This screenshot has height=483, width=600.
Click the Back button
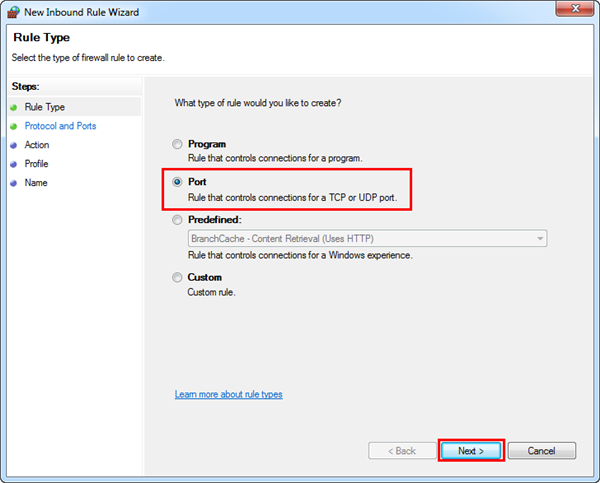tap(399, 451)
